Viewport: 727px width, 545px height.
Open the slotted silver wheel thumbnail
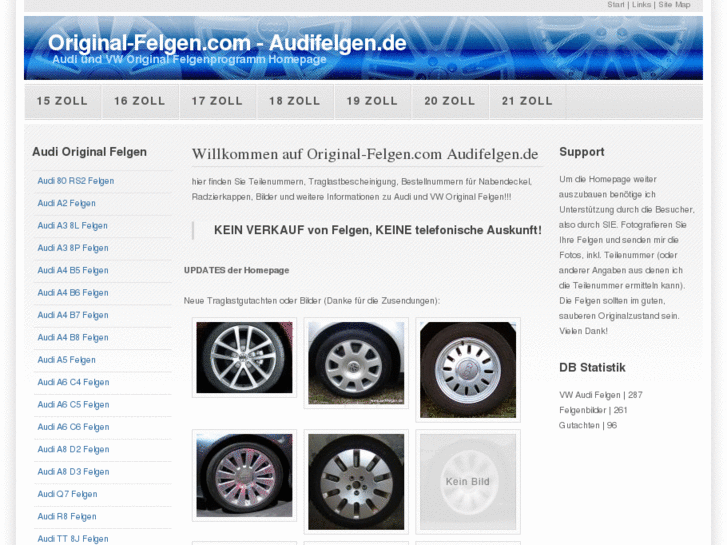click(468, 370)
